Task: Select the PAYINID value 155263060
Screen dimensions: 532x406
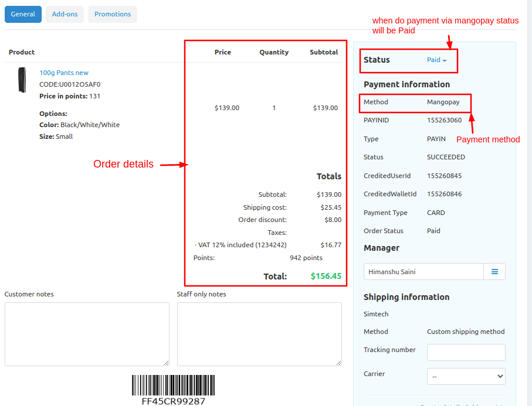Action: pos(444,120)
